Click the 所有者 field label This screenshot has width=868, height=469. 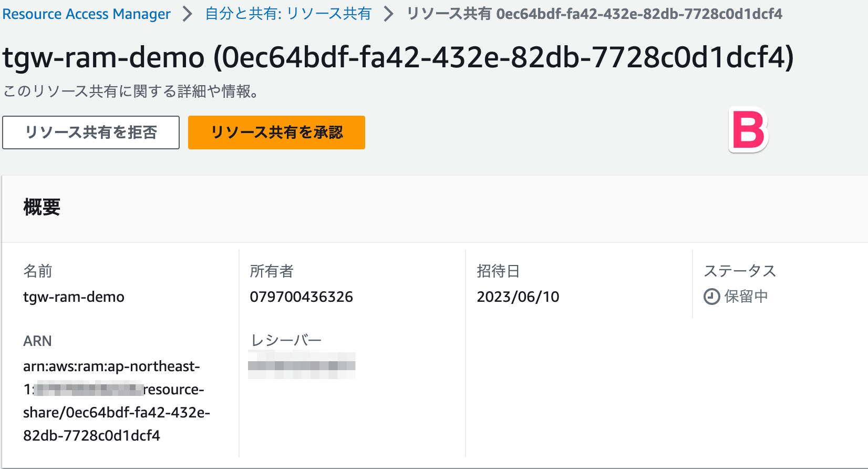[272, 271]
